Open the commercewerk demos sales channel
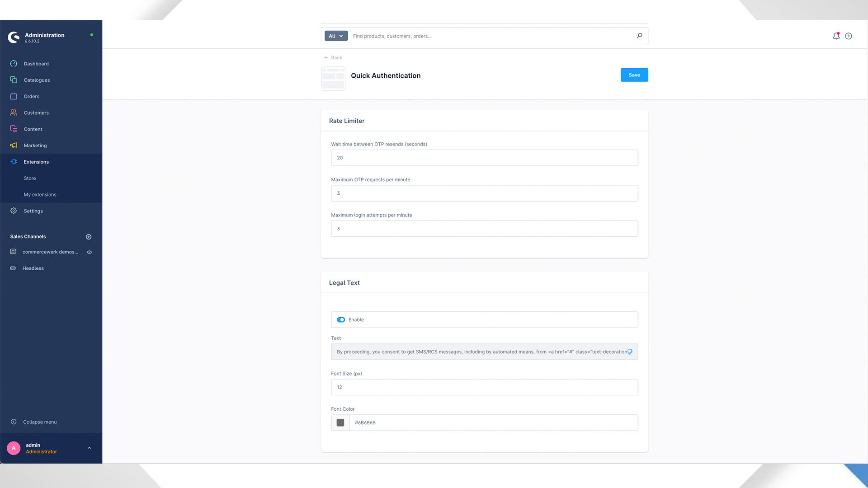This screenshot has height=488, width=868. point(50,252)
